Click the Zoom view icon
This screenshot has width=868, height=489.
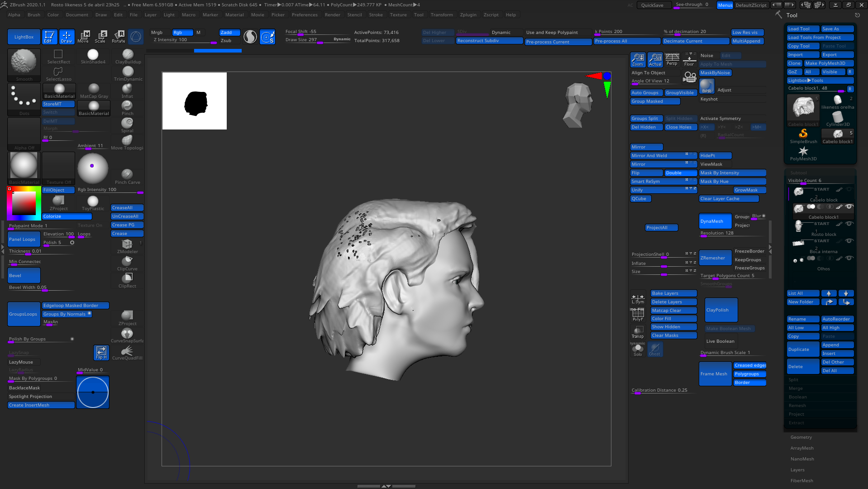638,60
